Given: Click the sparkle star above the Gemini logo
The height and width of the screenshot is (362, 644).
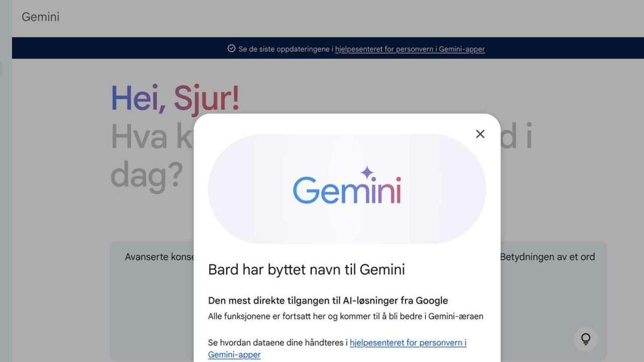Looking at the screenshot, I should point(367,172).
